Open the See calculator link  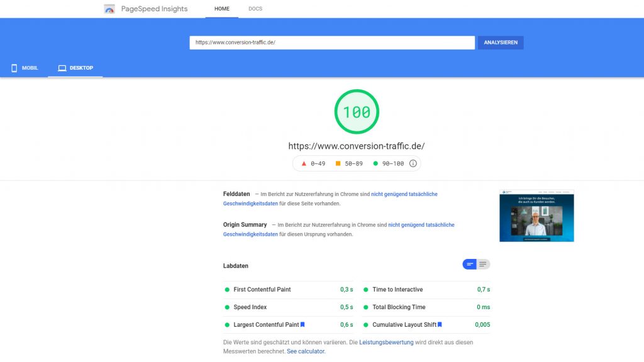pyautogui.click(x=306, y=351)
